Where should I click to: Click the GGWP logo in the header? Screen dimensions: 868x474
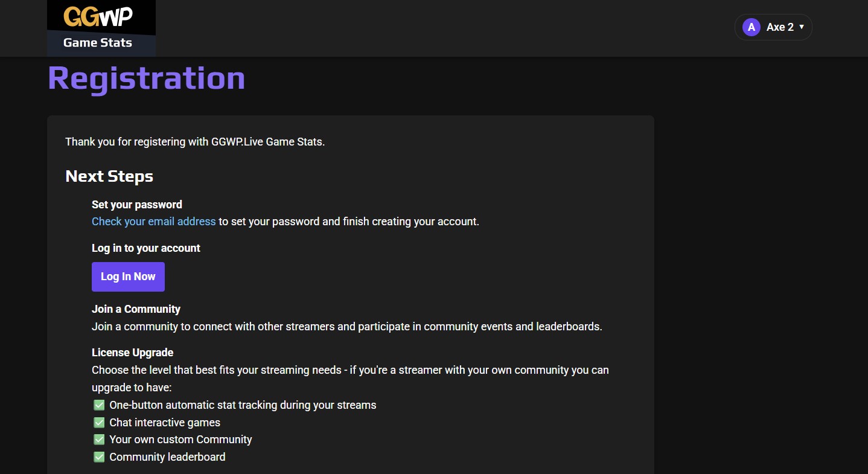point(98,17)
